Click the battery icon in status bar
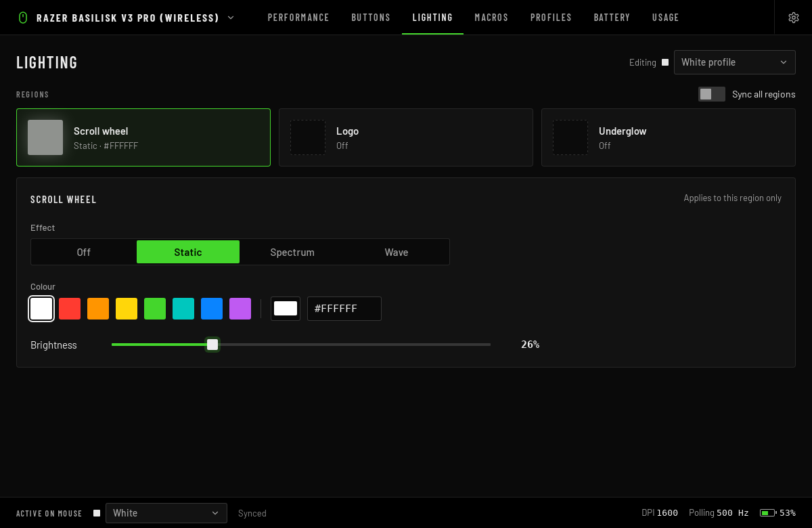The height and width of the screenshot is (528, 812). tap(767, 513)
